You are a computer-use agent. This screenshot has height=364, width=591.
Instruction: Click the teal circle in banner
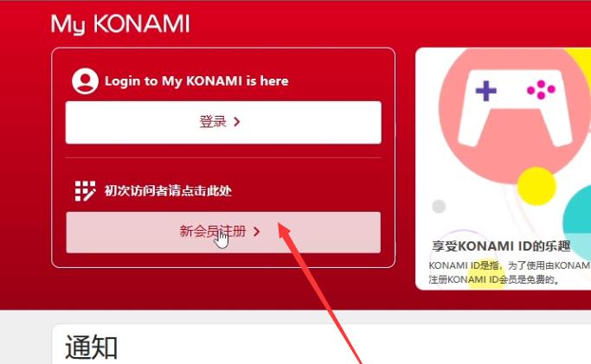click(x=577, y=215)
